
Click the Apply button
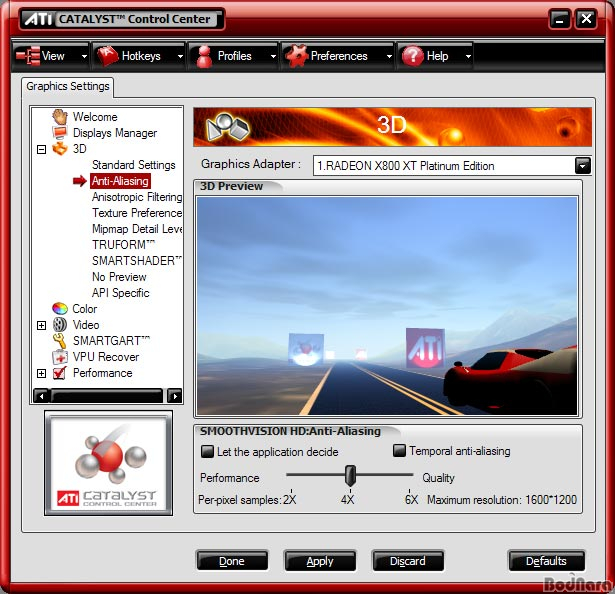pyautogui.click(x=320, y=561)
